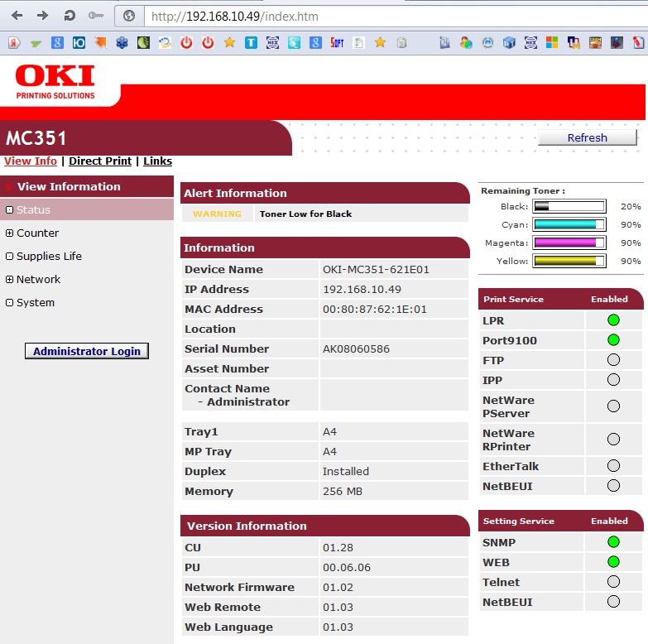
Task: Expand the Counter plus icon
Action: tap(9, 233)
